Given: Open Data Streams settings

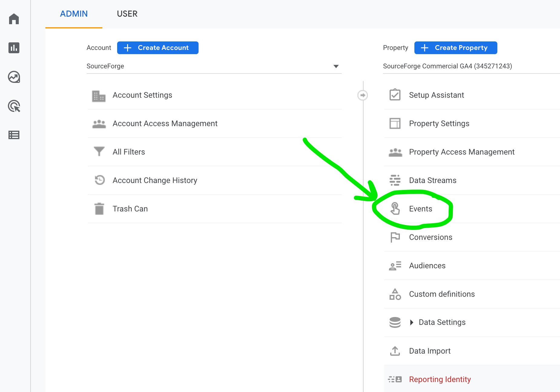Looking at the screenshot, I should [432, 180].
